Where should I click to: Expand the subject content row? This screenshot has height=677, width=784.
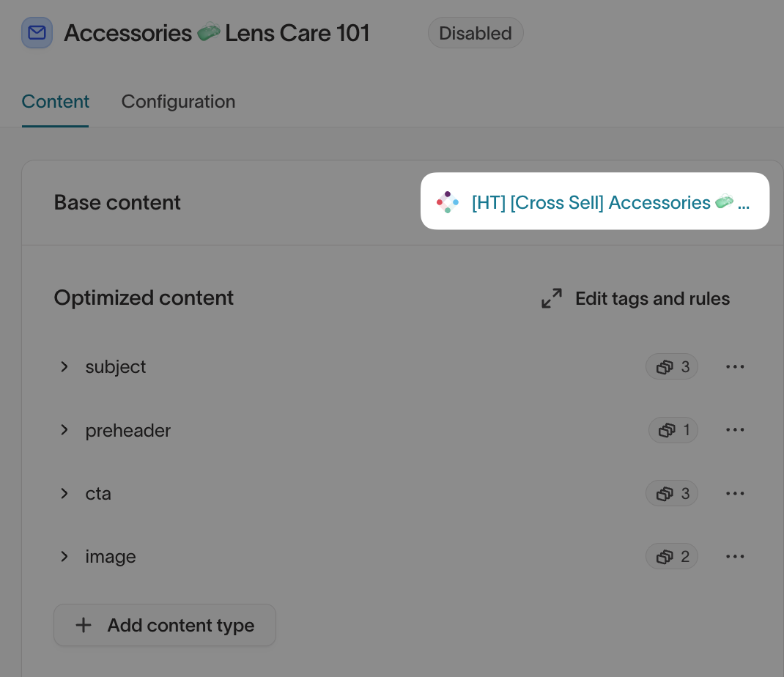coord(64,367)
